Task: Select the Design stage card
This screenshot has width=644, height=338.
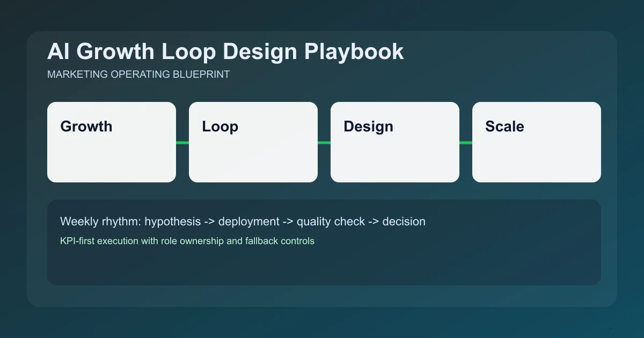Action: tap(395, 142)
